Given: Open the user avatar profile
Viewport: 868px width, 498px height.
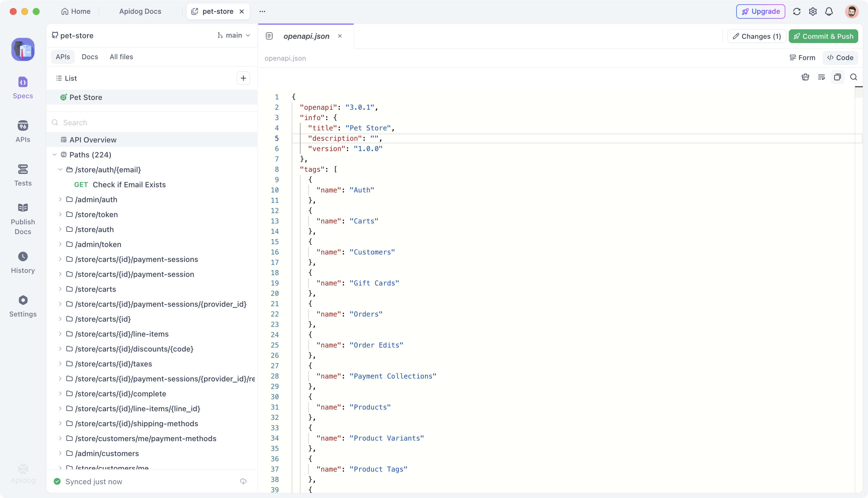Looking at the screenshot, I should (851, 11).
